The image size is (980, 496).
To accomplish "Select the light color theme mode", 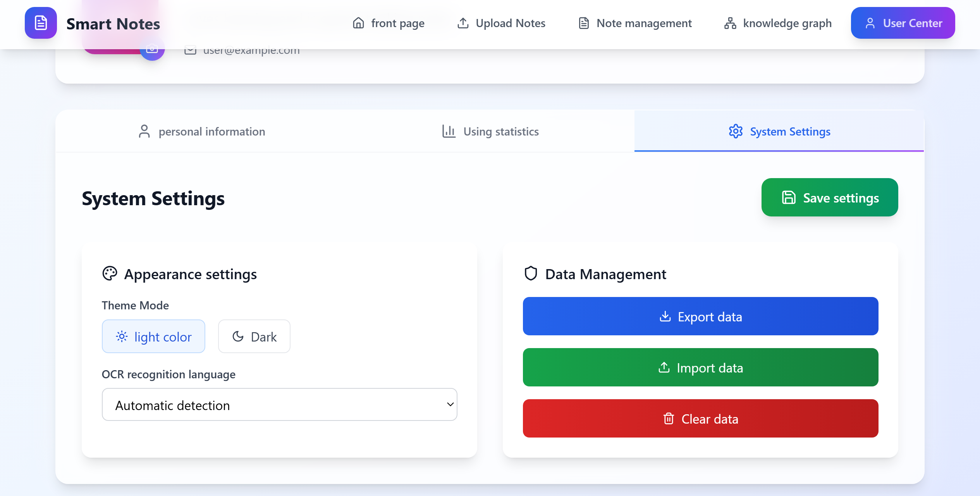I will [153, 336].
